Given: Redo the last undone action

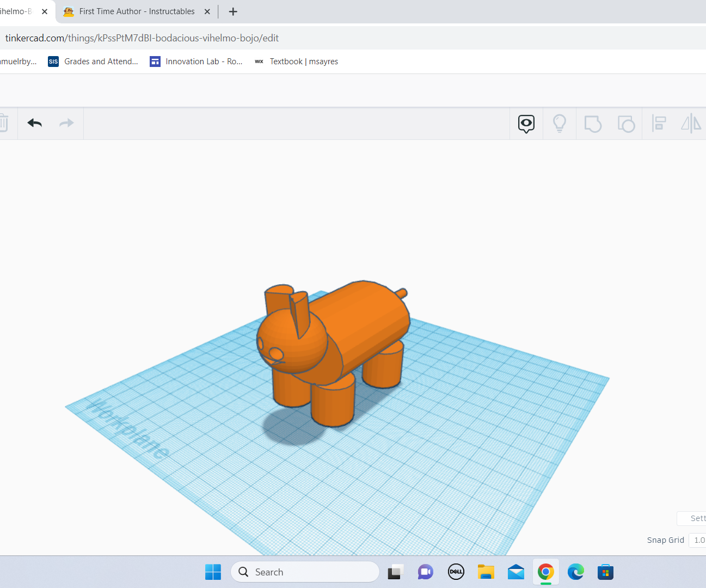Looking at the screenshot, I should (x=66, y=123).
